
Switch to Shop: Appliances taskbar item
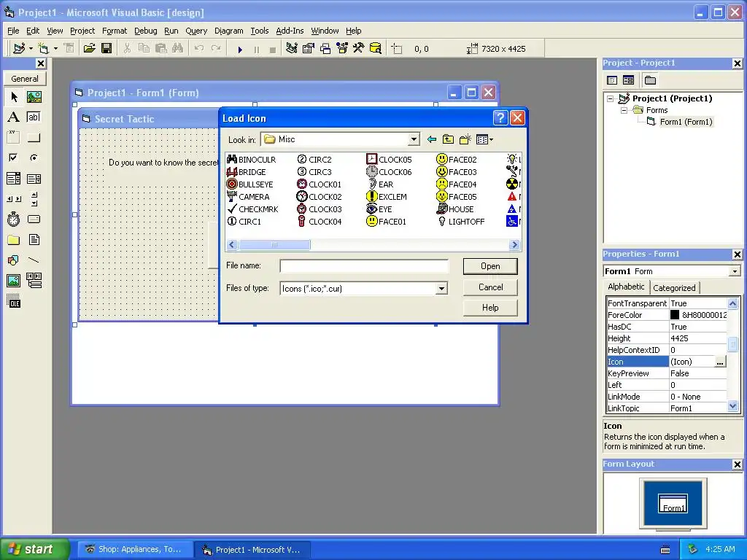pos(135,549)
